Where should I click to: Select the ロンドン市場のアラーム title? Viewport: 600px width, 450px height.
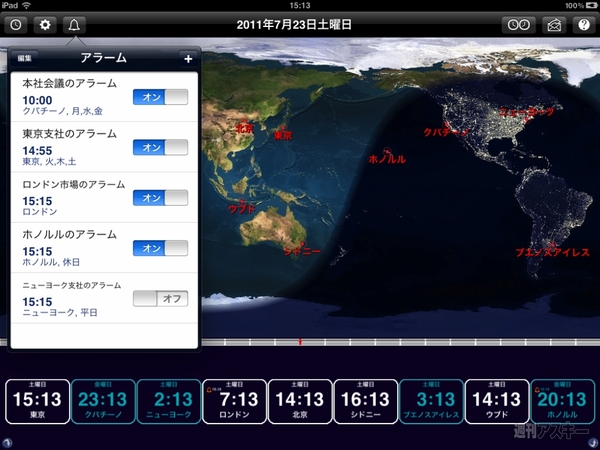[73, 184]
